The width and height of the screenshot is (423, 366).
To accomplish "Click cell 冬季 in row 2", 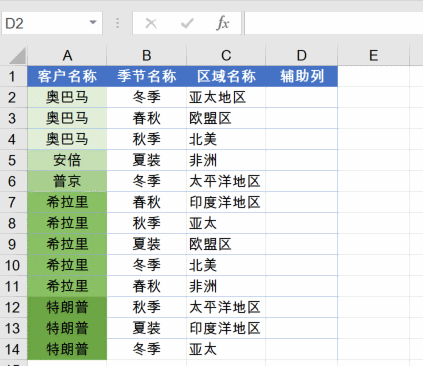I will (146, 97).
